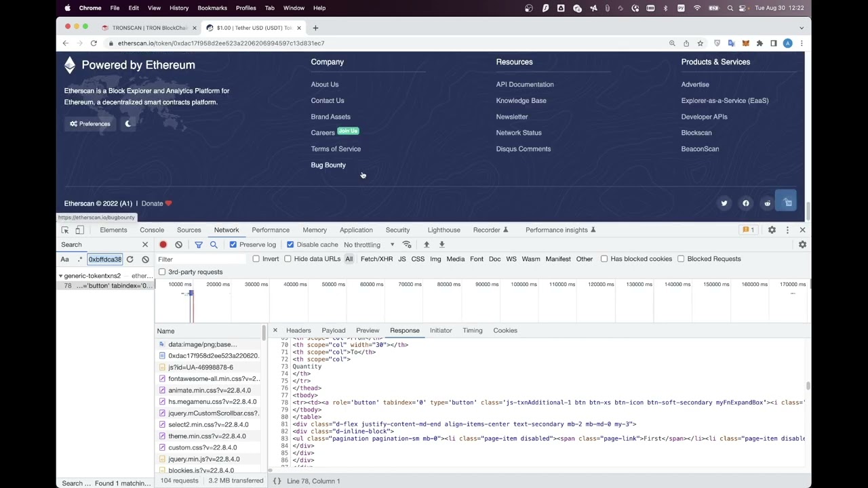This screenshot has height=488, width=868.
Task: Toggle match case Aa in search
Action: (x=65, y=259)
